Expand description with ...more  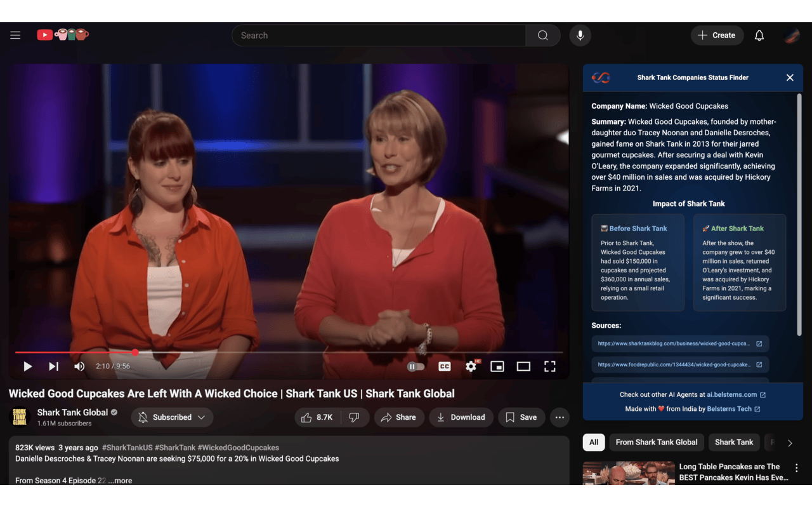120,481
